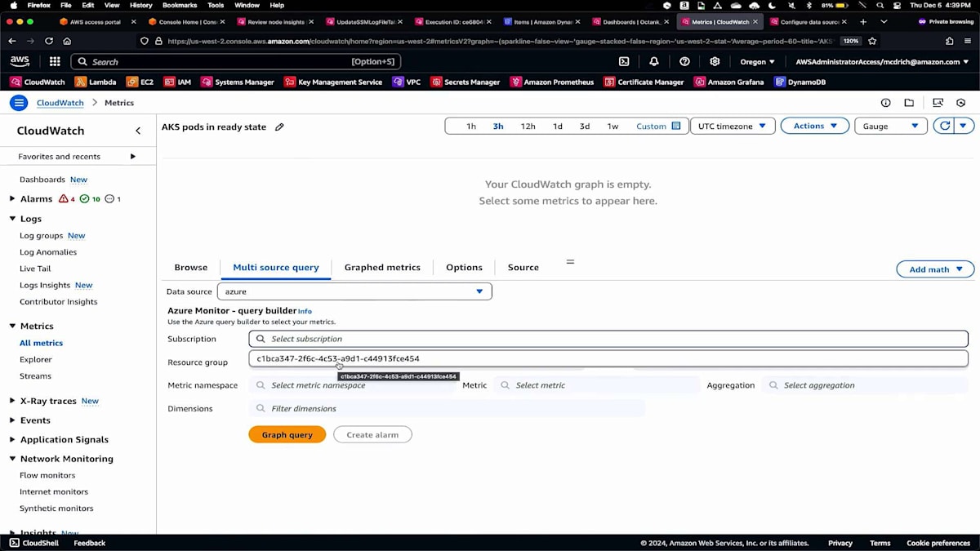980x551 pixels.
Task: Open DynamoDB service shortcut
Action: point(800,82)
